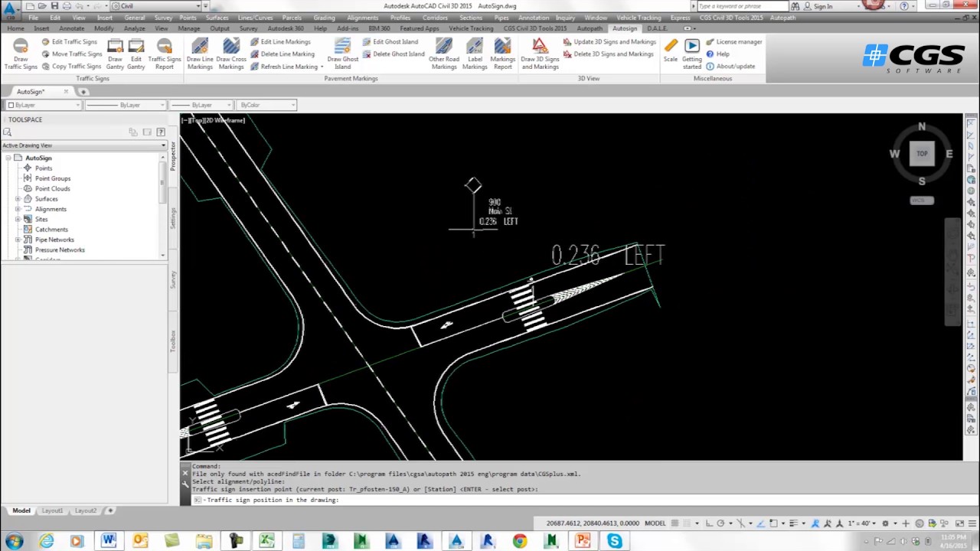
Task: Click the Save icon in quick access toolbar
Action: [54, 6]
